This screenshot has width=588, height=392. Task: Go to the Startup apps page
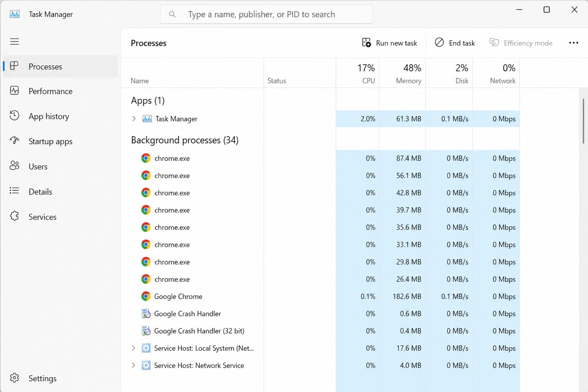tap(60, 141)
